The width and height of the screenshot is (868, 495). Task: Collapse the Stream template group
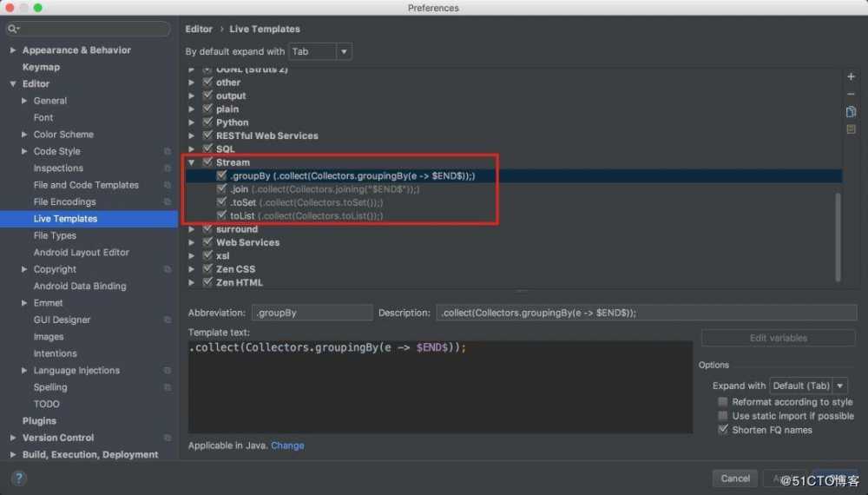[192, 162]
